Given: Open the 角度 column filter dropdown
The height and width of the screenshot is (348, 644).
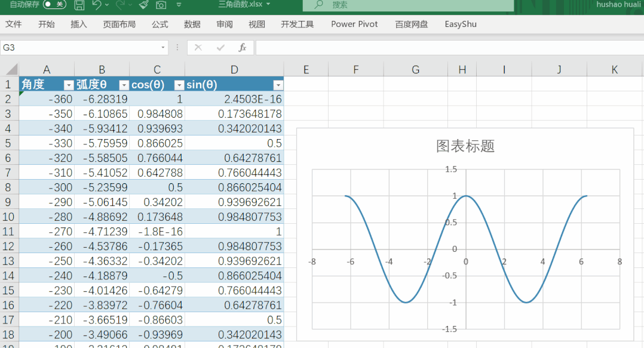Looking at the screenshot, I should tap(69, 85).
